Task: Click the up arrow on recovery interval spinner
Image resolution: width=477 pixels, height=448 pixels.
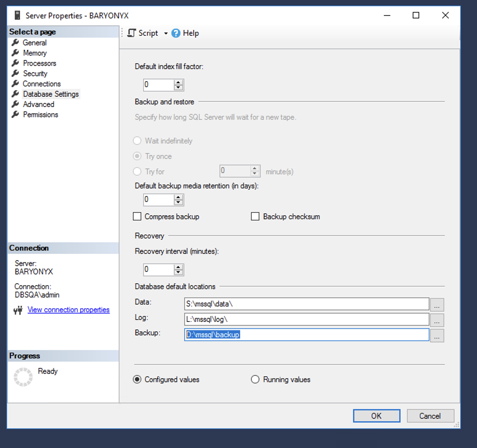Action: pos(178,267)
